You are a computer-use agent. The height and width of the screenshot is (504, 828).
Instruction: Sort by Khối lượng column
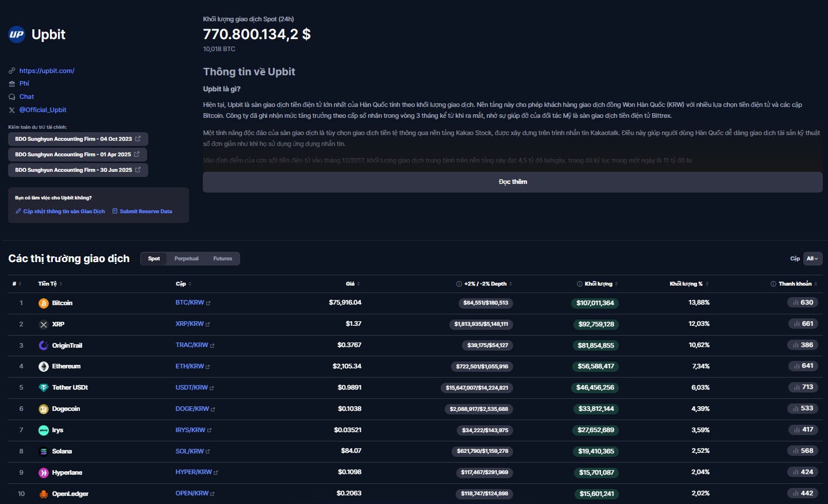601,284
